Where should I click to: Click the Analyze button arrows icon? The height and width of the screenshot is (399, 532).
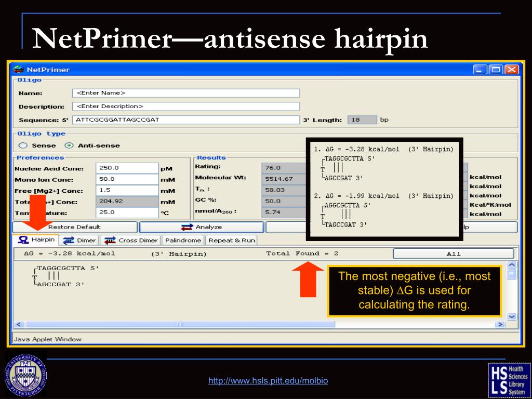[187, 227]
